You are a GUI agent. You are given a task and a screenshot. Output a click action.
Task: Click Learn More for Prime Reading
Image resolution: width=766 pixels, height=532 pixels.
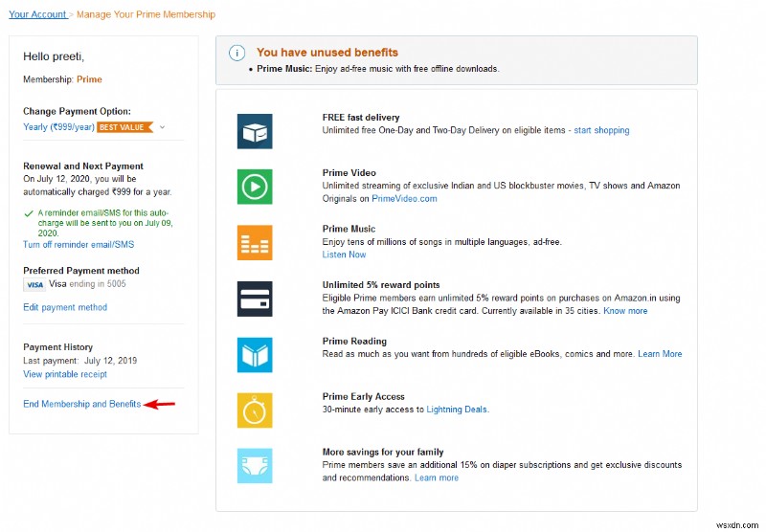660,354
